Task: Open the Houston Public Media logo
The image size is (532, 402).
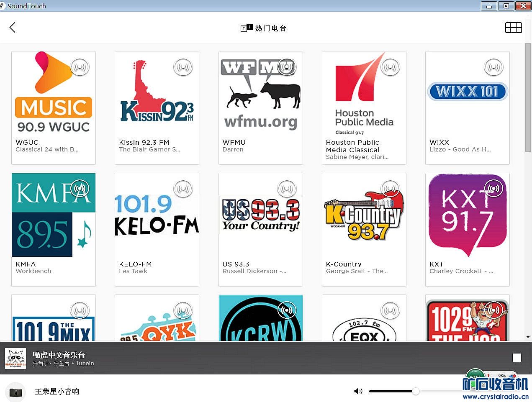Action: tap(364, 93)
